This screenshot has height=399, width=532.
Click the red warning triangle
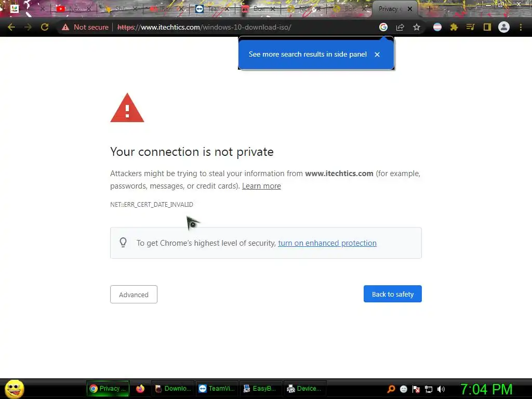click(x=127, y=108)
